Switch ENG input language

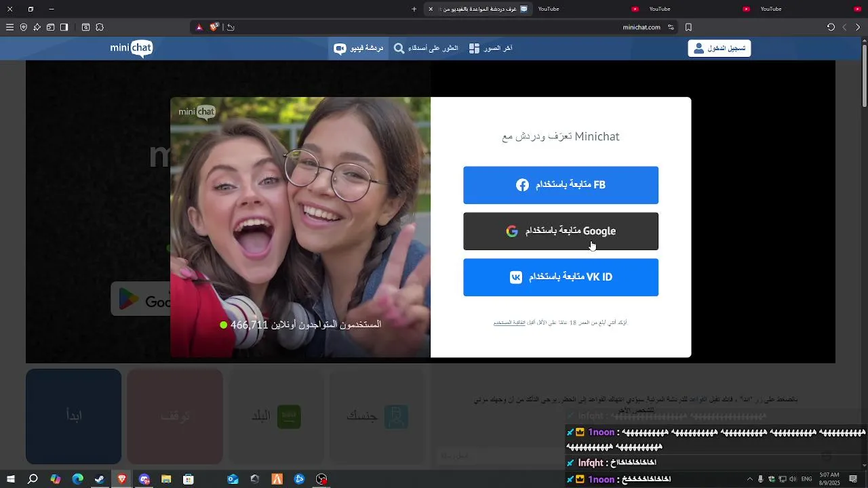pyautogui.click(x=806, y=479)
